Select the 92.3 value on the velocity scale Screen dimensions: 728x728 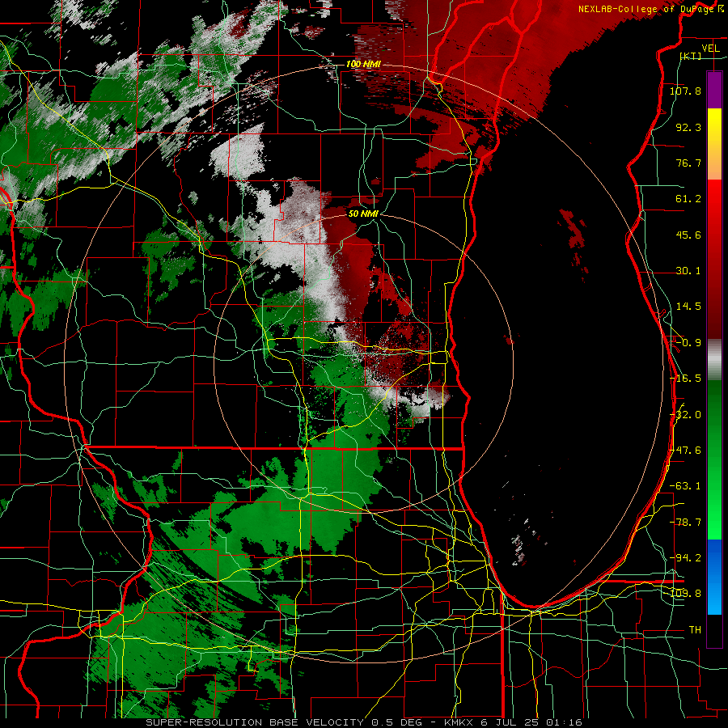pos(688,127)
